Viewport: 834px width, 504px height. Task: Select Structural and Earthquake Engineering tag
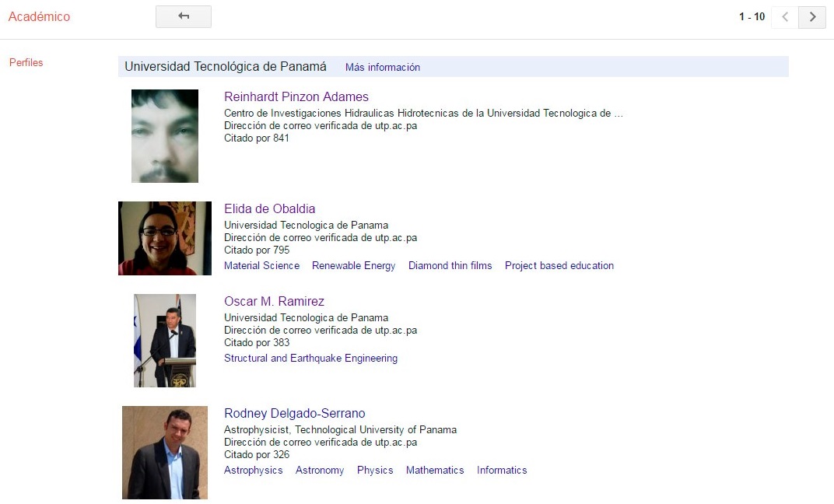(310, 359)
